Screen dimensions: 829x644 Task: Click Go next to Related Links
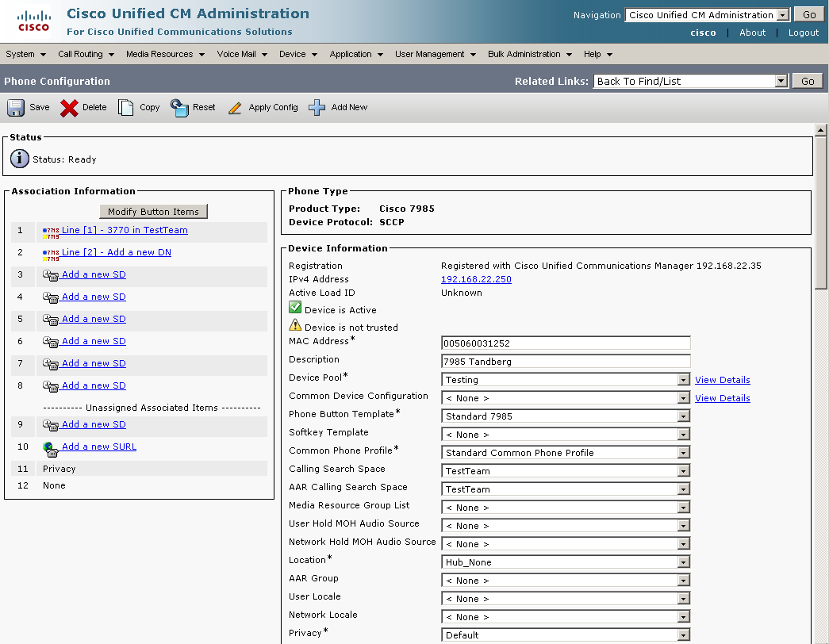(x=808, y=81)
